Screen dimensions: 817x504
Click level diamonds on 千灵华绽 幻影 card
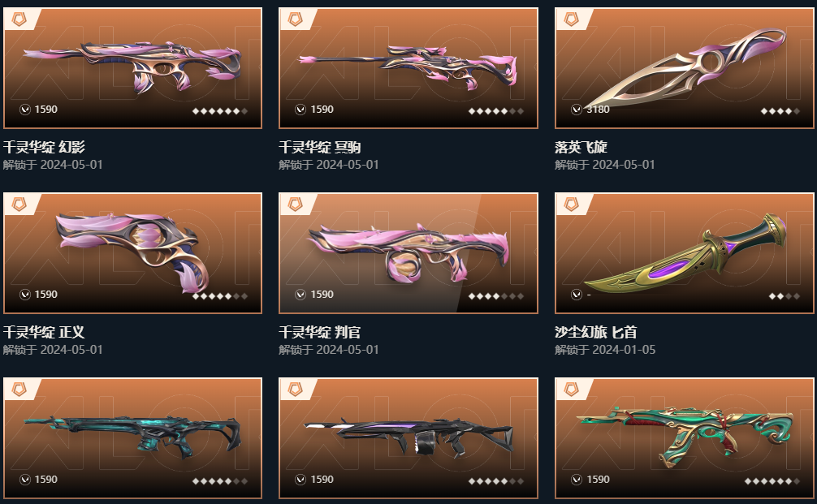(220, 111)
